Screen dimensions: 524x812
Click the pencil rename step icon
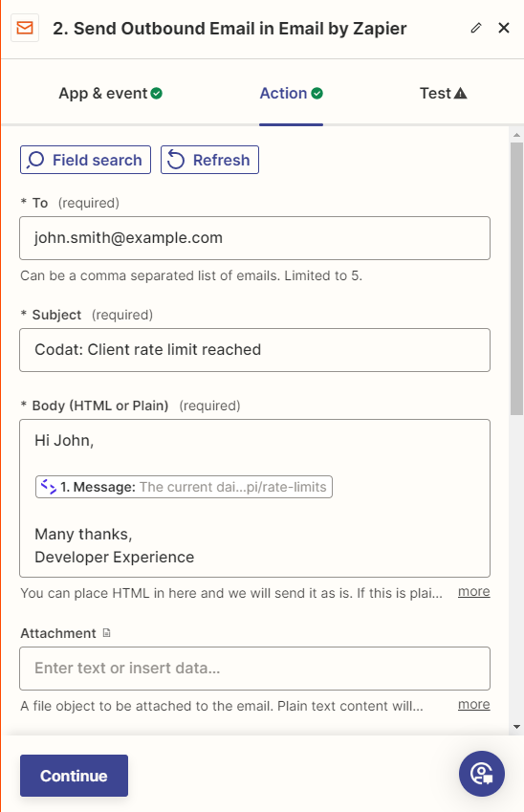click(x=476, y=28)
